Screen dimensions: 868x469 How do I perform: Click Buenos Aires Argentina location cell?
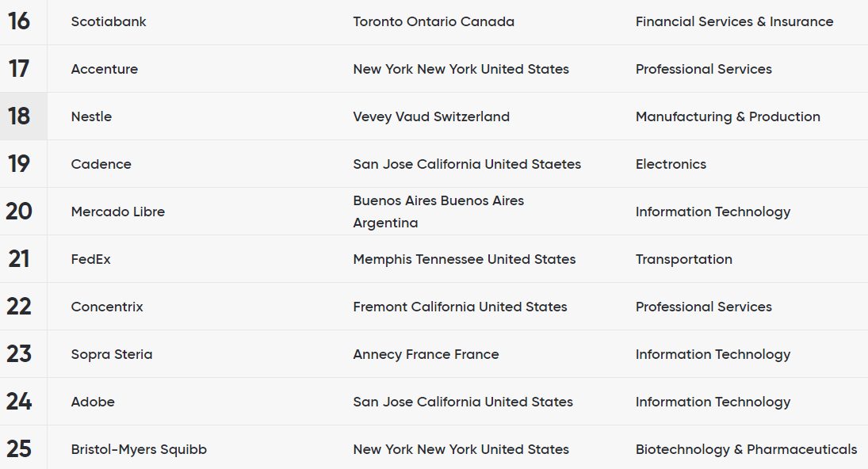(x=438, y=212)
